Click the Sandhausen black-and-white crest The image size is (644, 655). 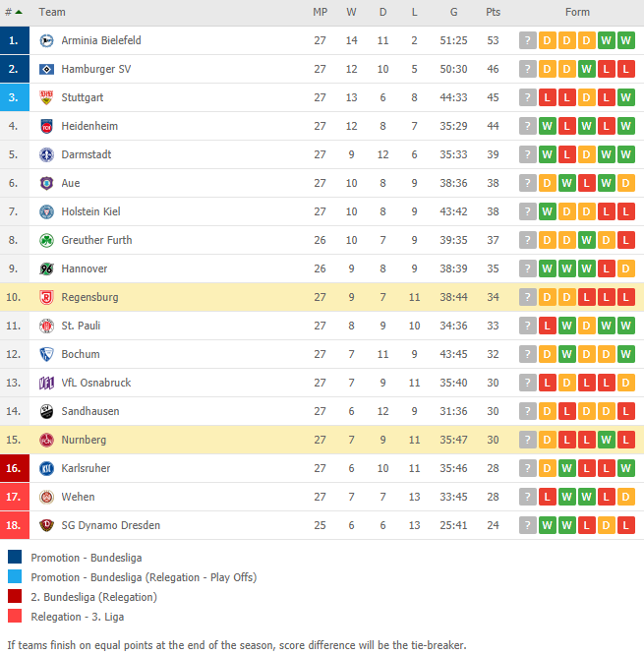46,411
